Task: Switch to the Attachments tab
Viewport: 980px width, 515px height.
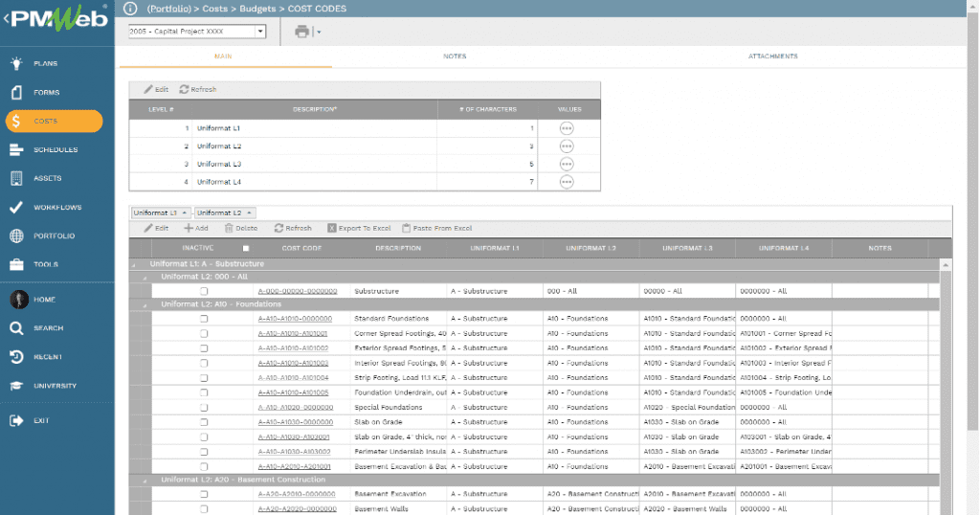Action: pyautogui.click(x=772, y=56)
